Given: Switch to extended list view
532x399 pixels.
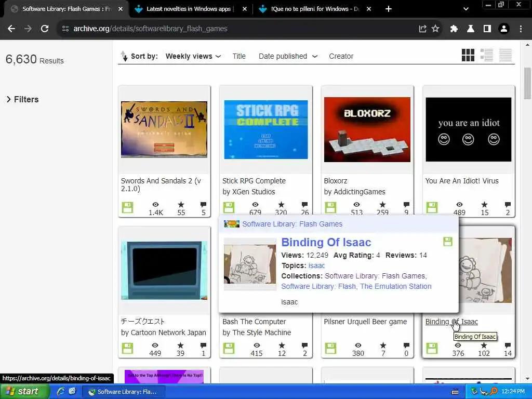Looking at the screenshot, I should pyautogui.click(x=486, y=55).
